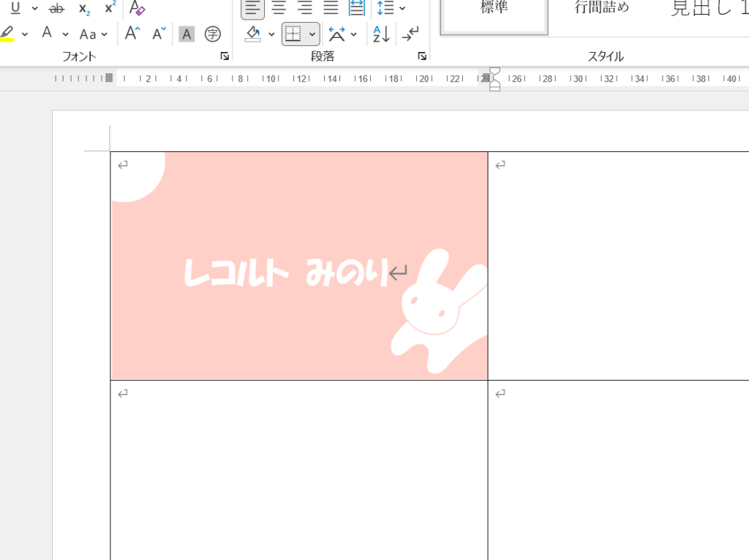Expand Asian layout dropdown arrow
The width and height of the screenshot is (749, 560).
click(353, 34)
